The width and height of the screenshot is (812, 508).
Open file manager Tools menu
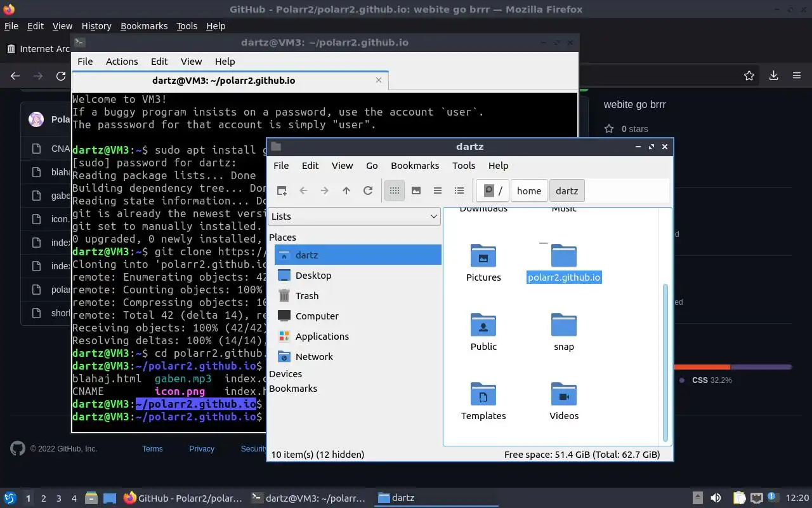464,166
